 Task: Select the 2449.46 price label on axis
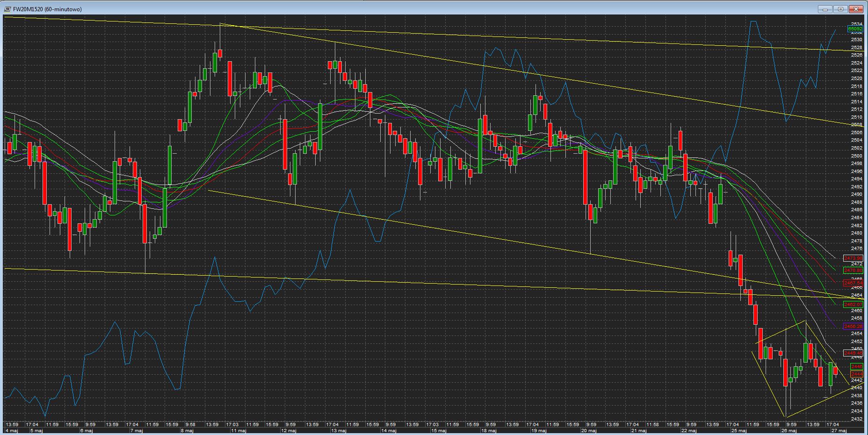[854, 353]
